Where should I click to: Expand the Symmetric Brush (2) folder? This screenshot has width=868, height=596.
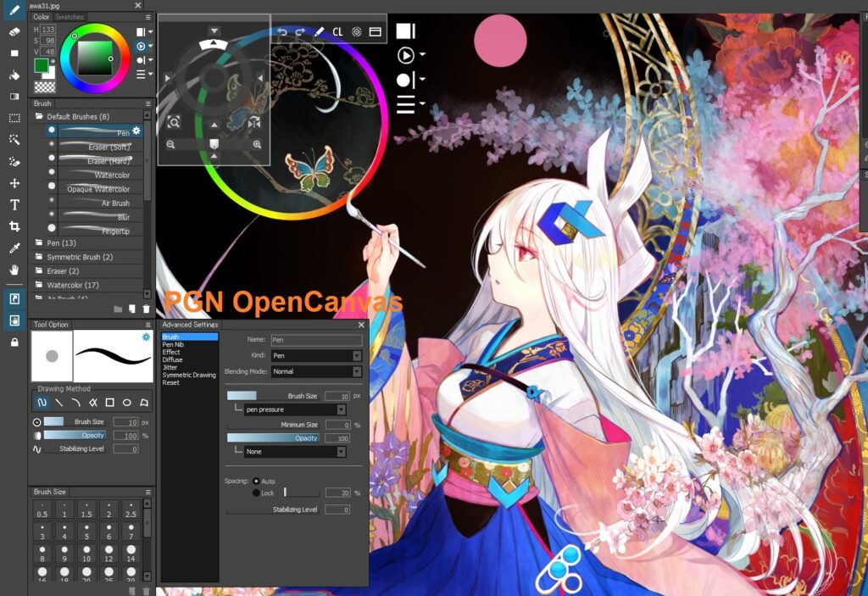[39, 256]
